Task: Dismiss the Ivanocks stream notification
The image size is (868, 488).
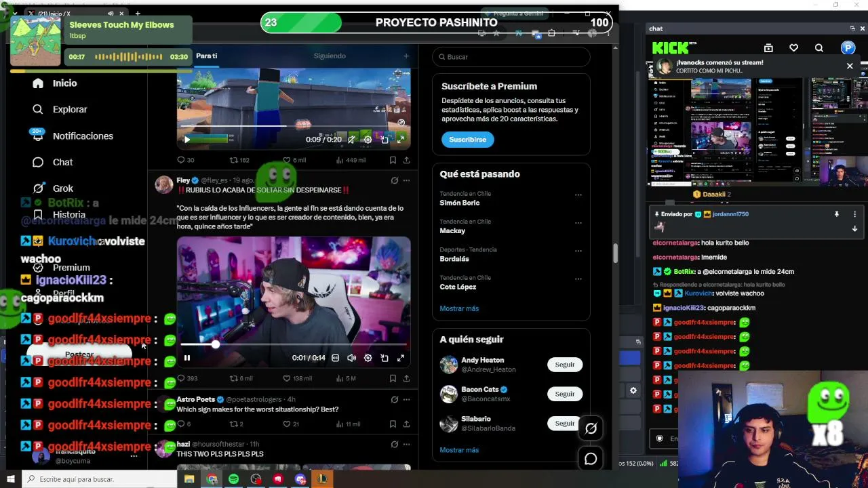Action: click(850, 66)
